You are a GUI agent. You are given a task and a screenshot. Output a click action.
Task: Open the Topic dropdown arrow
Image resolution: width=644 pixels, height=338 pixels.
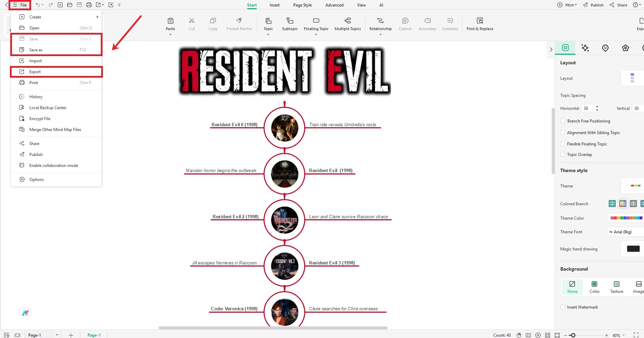[268, 35]
